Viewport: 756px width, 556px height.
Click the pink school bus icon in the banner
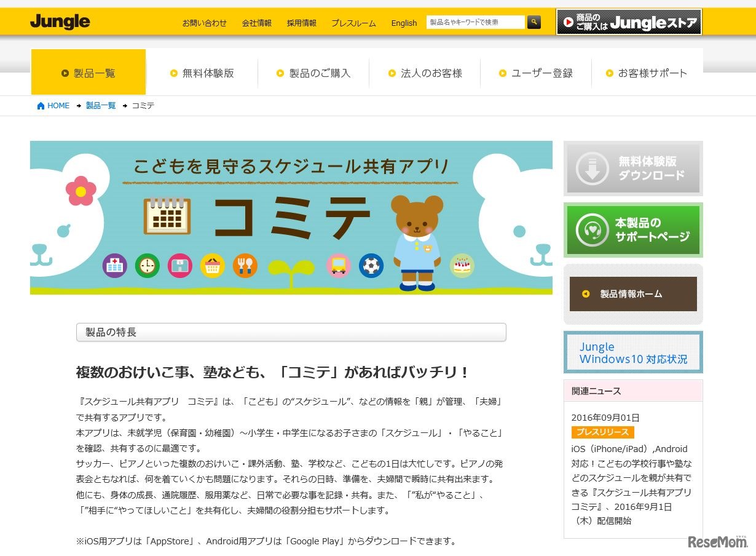click(339, 266)
